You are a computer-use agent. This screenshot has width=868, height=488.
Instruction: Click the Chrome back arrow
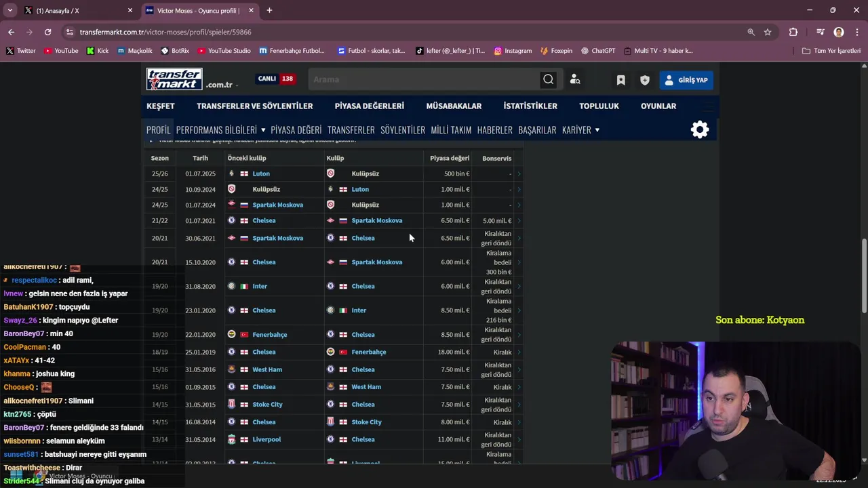pyautogui.click(x=11, y=32)
